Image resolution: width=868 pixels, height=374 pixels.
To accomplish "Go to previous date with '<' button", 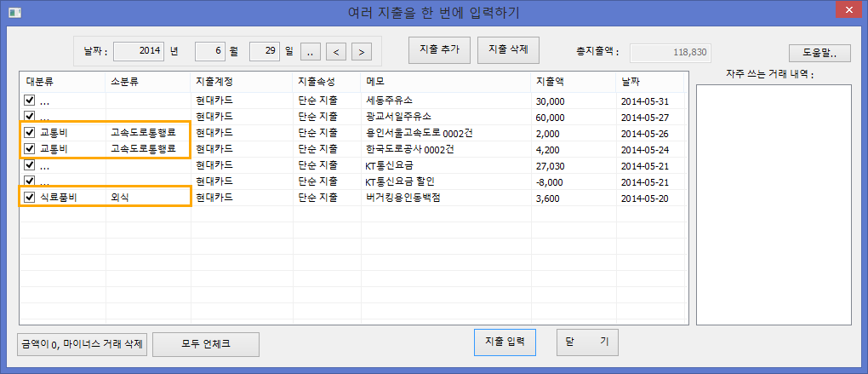I will pos(336,52).
